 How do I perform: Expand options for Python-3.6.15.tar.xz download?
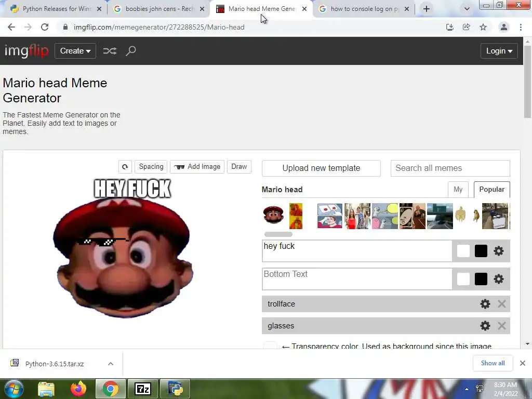click(x=111, y=364)
